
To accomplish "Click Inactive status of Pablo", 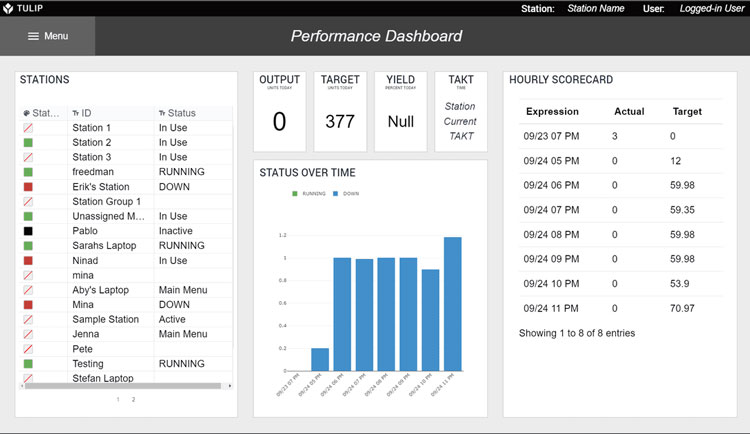I will click(x=176, y=231).
